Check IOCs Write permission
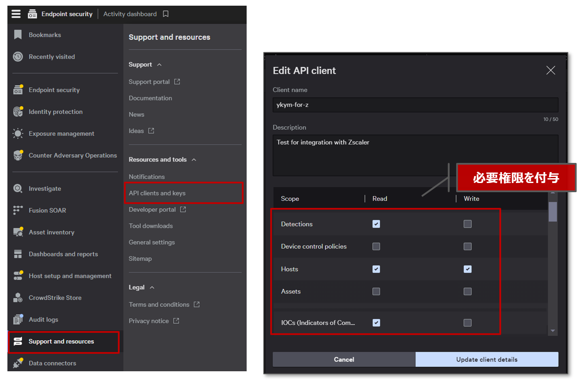 click(x=468, y=323)
